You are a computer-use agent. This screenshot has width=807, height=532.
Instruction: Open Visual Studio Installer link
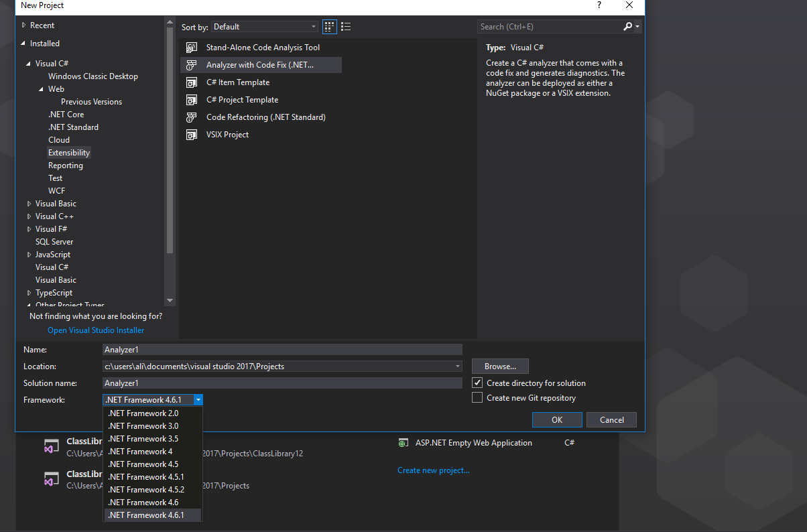[95, 330]
